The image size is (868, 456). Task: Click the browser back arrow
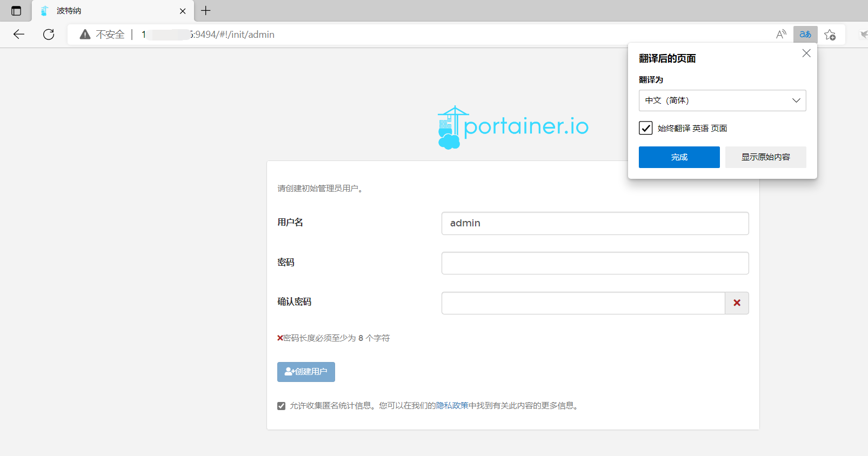pos(19,35)
